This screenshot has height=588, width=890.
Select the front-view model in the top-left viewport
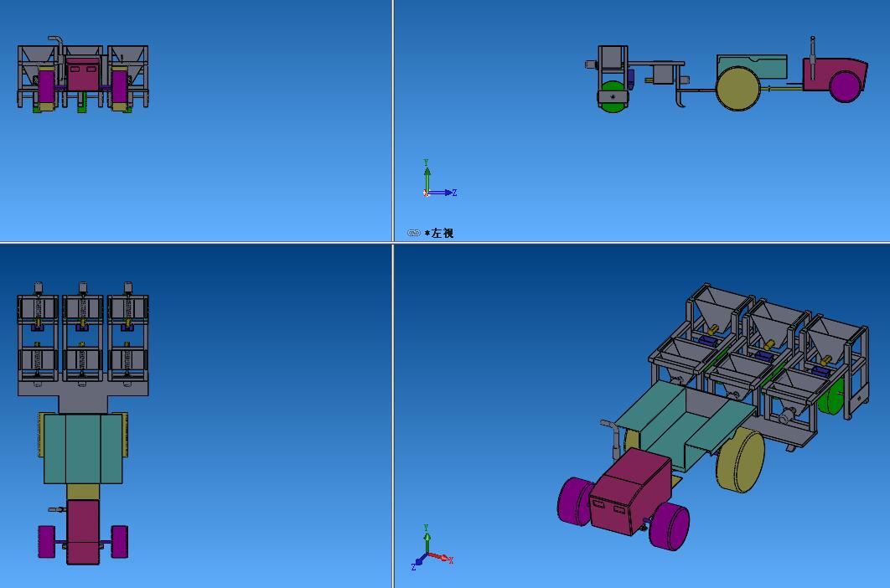coord(83,75)
